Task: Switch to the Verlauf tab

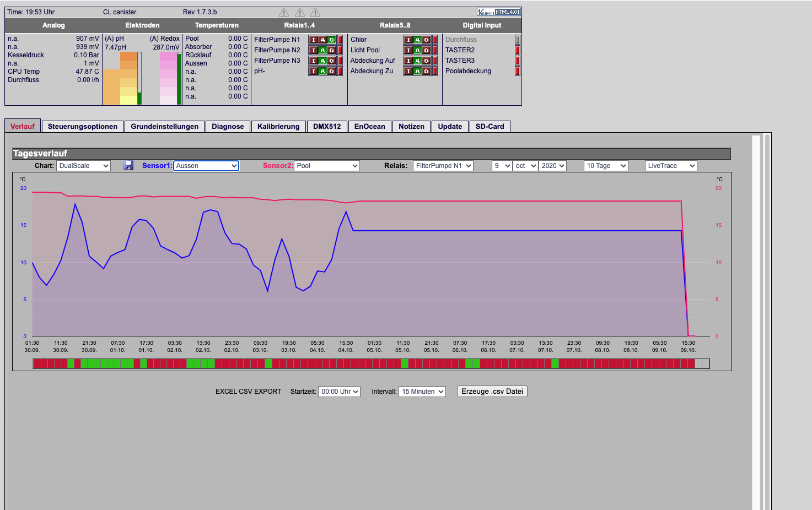Action: [23, 126]
